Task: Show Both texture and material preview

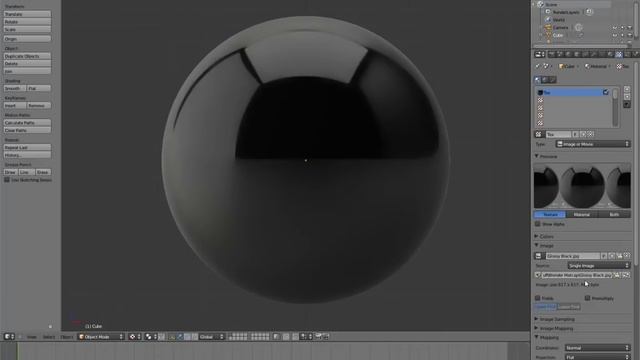Action: 614,214
